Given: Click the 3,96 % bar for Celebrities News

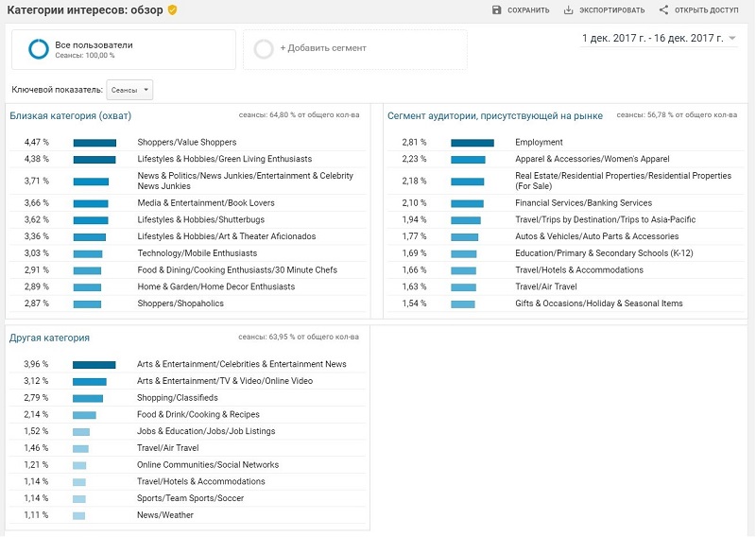Looking at the screenshot, I should point(94,365).
